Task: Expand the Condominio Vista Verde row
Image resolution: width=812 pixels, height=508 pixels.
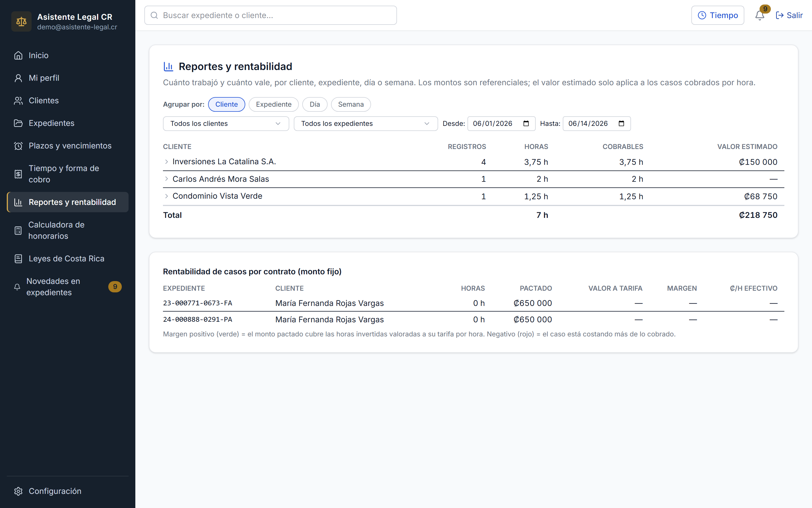Action: click(166, 196)
